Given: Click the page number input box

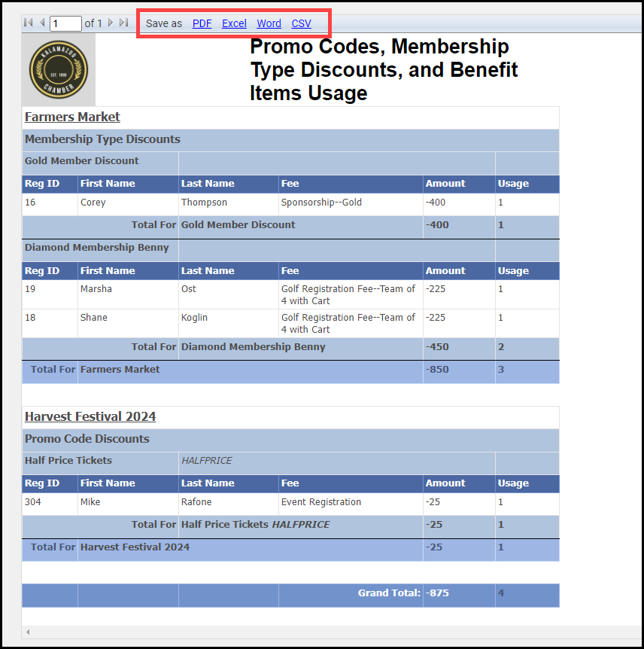Looking at the screenshot, I should pyautogui.click(x=65, y=23).
